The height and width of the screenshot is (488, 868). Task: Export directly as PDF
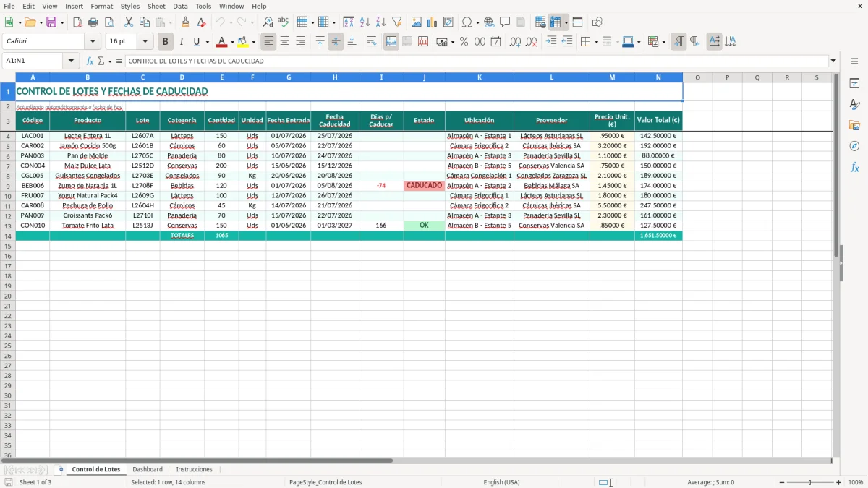click(x=77, y=22)
